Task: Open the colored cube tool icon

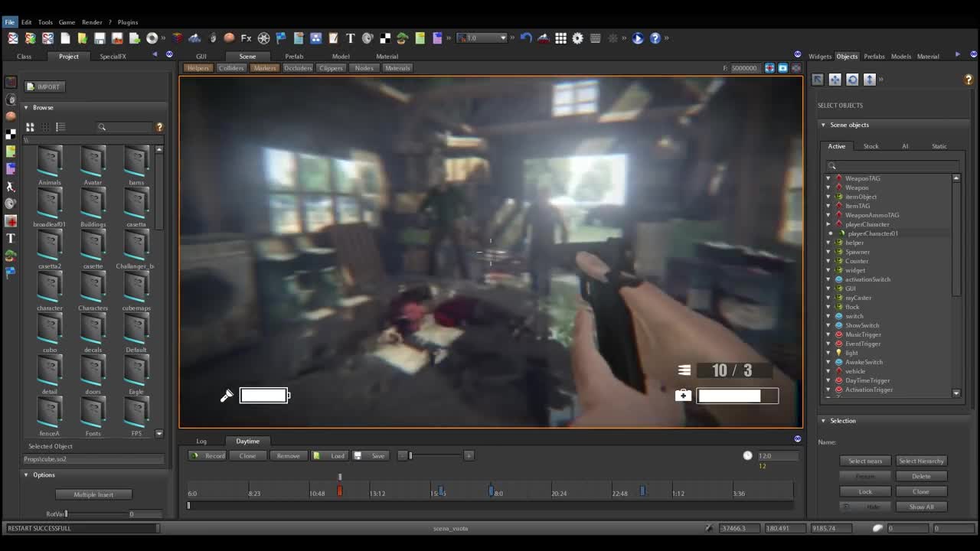Action: pyautogui.click(x=177, y=38)
